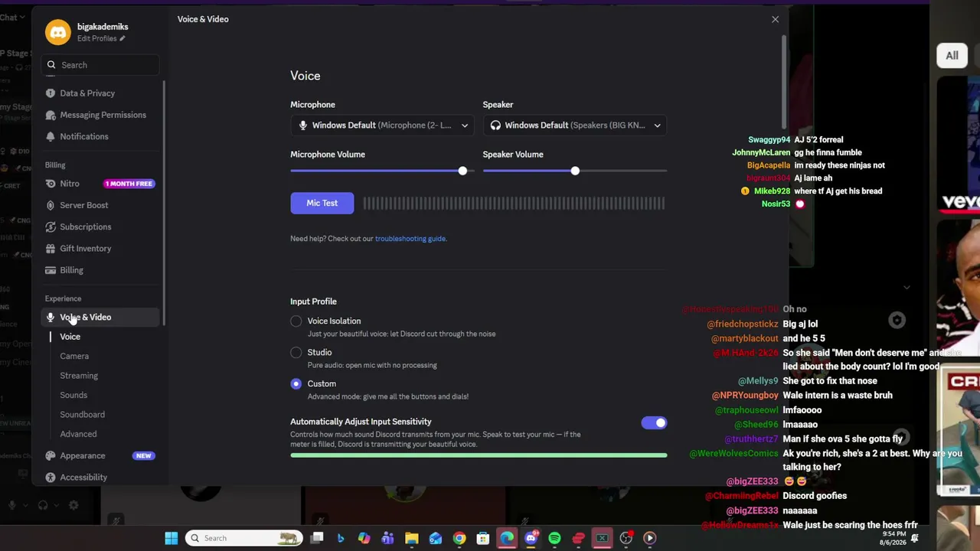Click the chat username JohnnyMcLaren
Screen dimensions: 980x551
point(761,153)
